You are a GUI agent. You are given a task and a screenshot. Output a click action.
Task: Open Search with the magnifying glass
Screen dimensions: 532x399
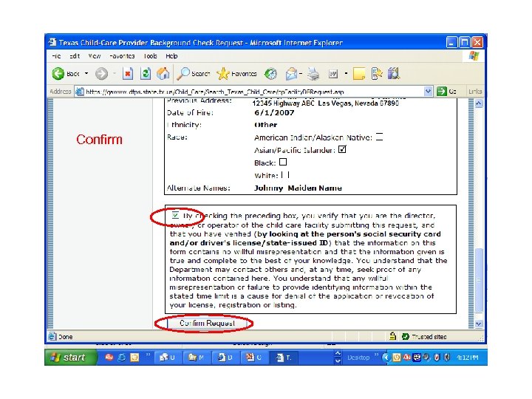click(194, 73)
